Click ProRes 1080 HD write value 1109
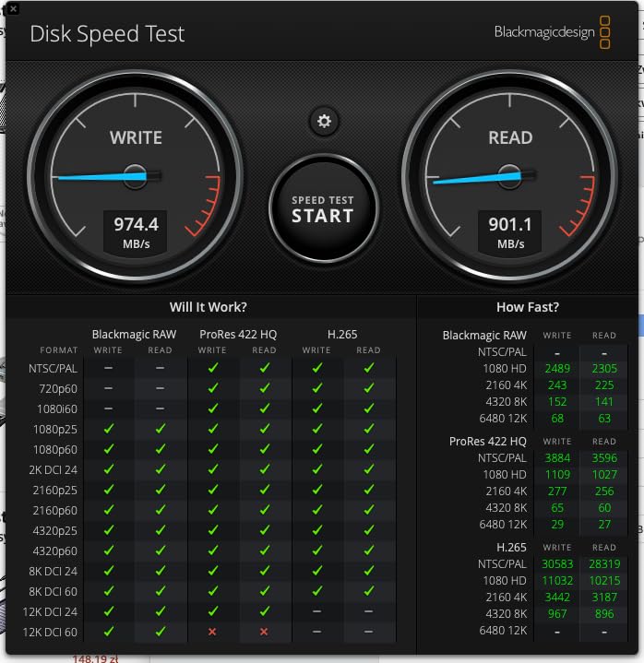Image resolution: width=644 pixels, height=663 pixels. (557, 474)
